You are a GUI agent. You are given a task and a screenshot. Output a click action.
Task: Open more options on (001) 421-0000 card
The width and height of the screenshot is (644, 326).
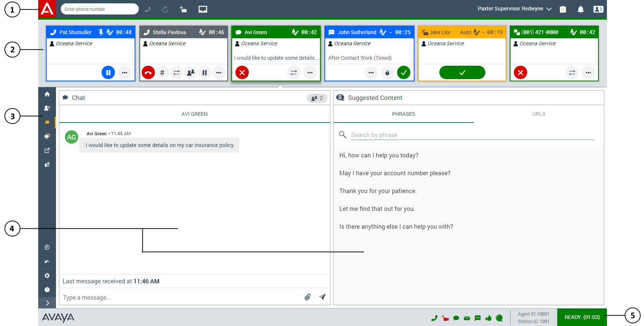[x=588, y=72]
